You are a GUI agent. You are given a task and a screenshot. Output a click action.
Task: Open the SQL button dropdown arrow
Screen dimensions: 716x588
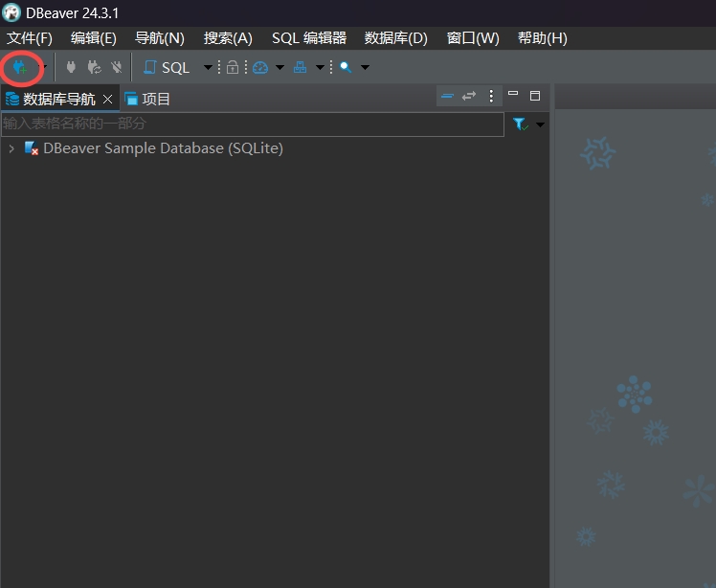(208, 68)
